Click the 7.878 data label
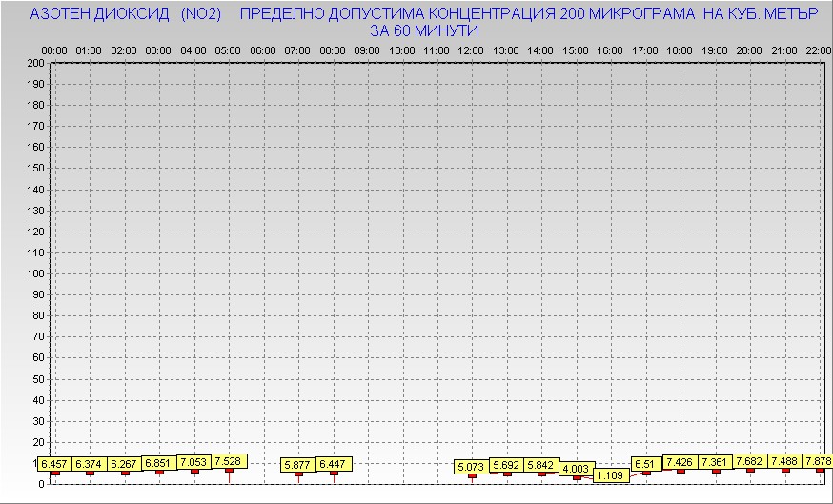The height and width of the screenshot is (504, 833). pyautogui.click(x=818, y=461)
